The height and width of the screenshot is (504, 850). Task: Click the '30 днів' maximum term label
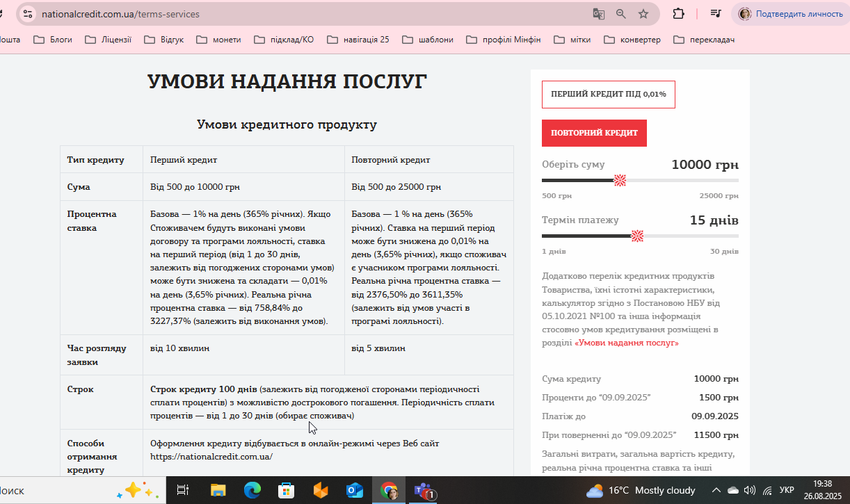point(724,251)
